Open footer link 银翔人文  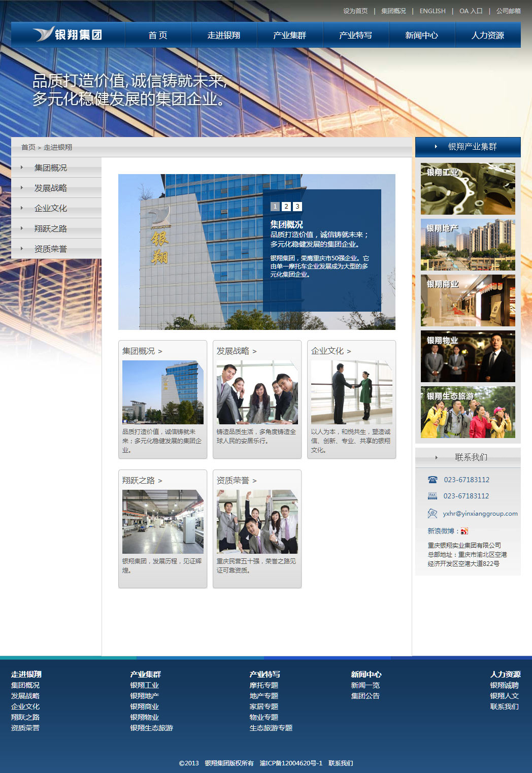pos(505,696)
